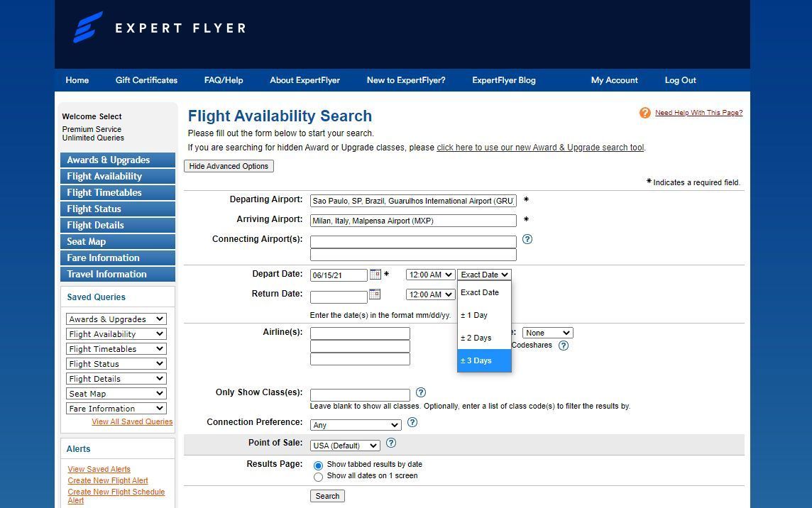Click the Search button

(x=327, y=496)
